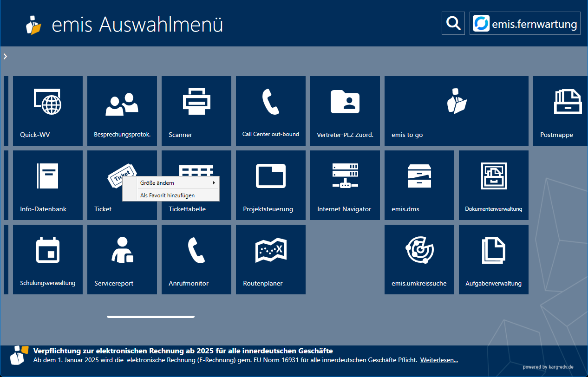Expand the 'Größe ändern' submenu arrow
This screenshot has height=377, width=588.
214,183
